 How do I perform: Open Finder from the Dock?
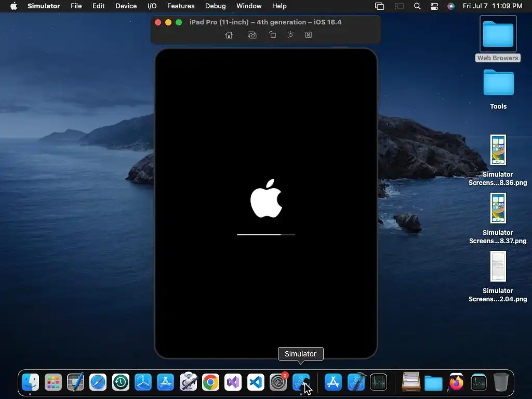coord(30,382)
